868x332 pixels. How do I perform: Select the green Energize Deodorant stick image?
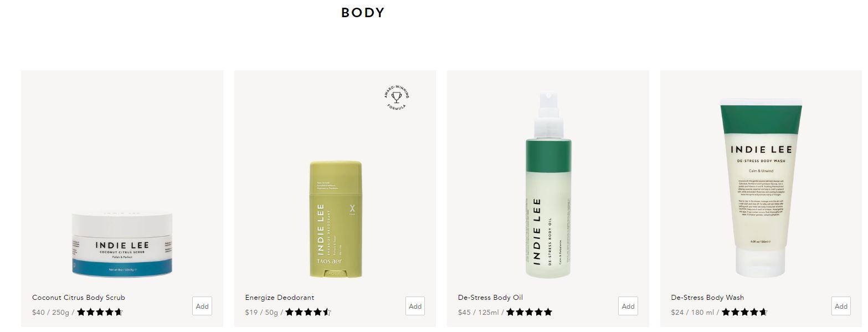[336, 219]
